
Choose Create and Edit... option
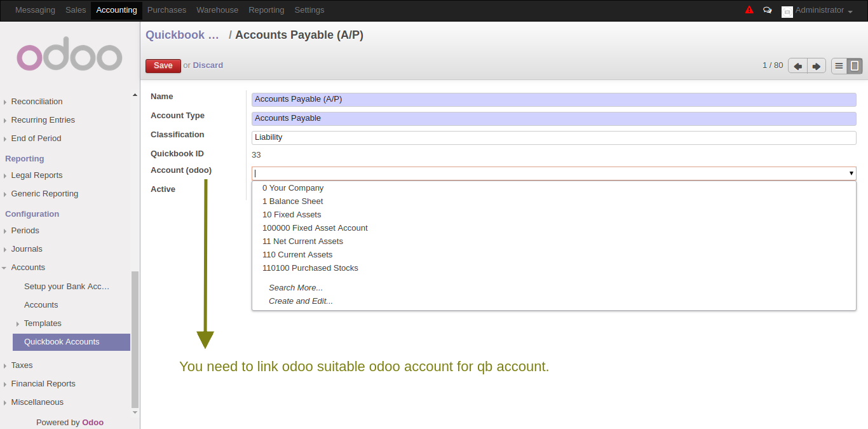click(x=301, y=301)
